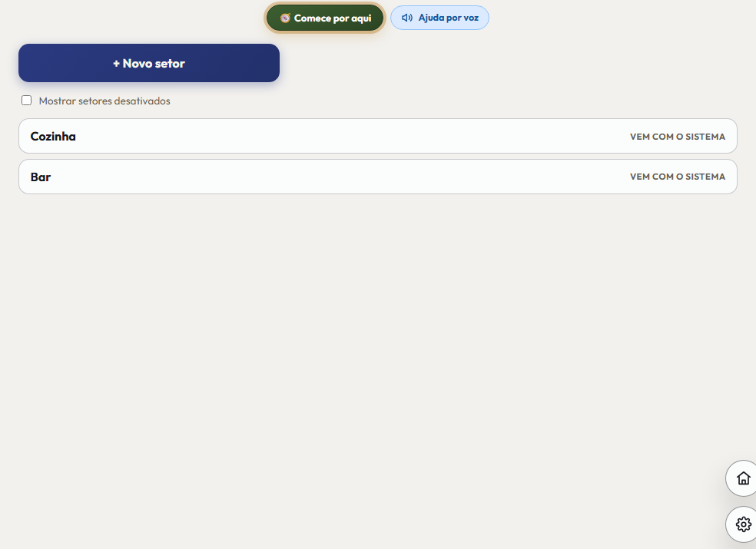This screenshot has height=549, width=756.
Task: Click 'VEM COM O SISTEMA' label beside Cozinha
Action: tap(678, 137)
